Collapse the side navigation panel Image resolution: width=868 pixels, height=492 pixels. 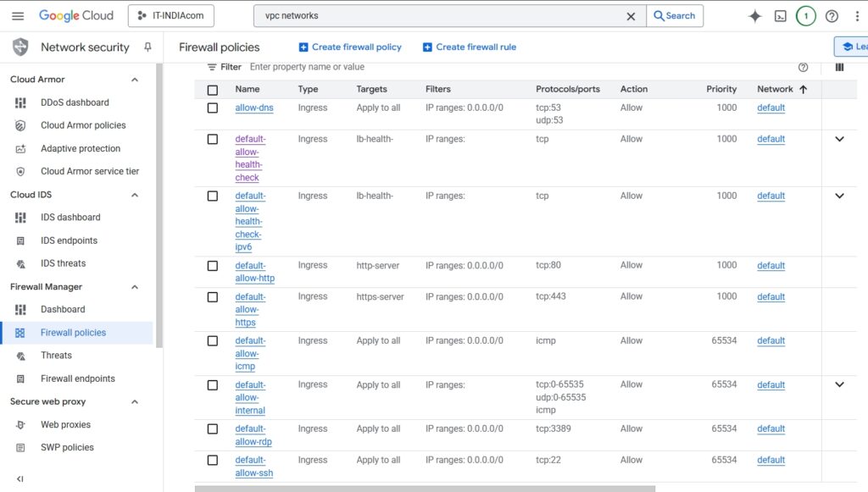coord(20,478)
